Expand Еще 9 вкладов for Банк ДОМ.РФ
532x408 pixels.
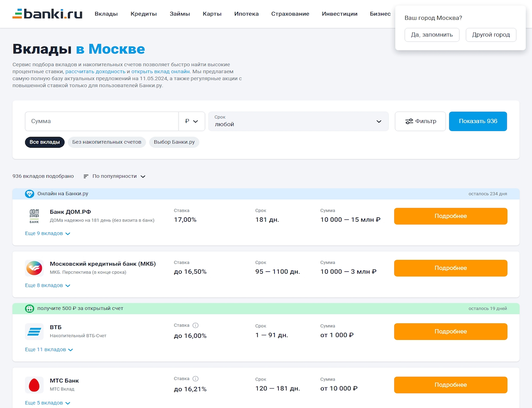[x=47, y=233]
